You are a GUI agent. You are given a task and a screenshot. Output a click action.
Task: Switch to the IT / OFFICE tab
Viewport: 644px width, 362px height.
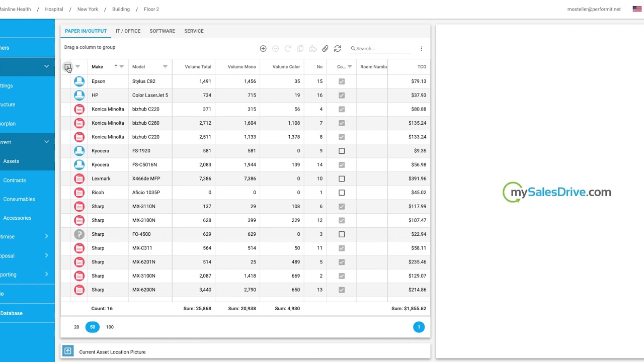click(128, 31)
